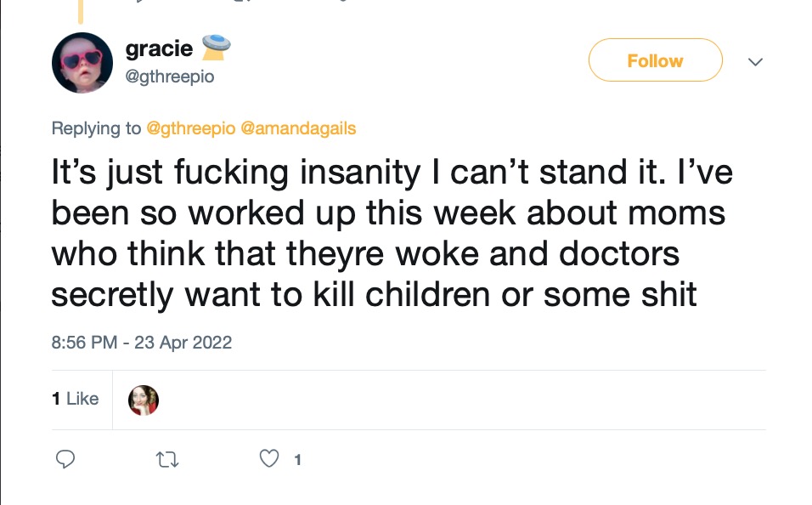This screenshot has height=505, width=812.
Task: Like the tweet with the heart icon
Action: pos(268,459)
